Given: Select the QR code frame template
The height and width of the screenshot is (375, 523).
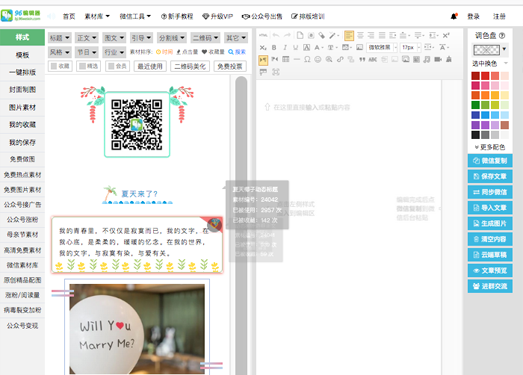Looking at the screenshot, I should (x=137, y=122).
